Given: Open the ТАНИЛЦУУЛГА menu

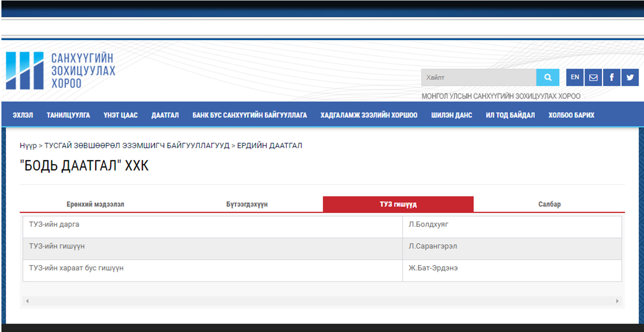Looking at the screenshot, I should pyautogui.click(x=68, y=115).
